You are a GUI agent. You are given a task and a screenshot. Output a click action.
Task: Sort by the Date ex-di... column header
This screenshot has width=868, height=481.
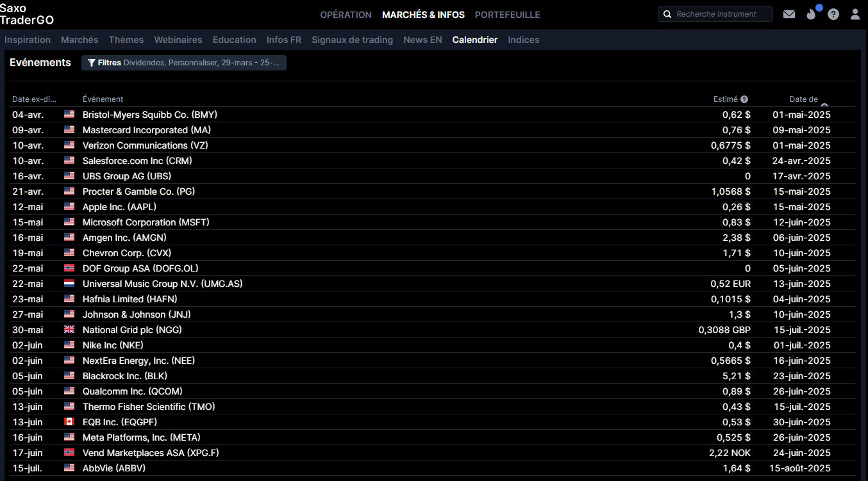pos(35,99)
